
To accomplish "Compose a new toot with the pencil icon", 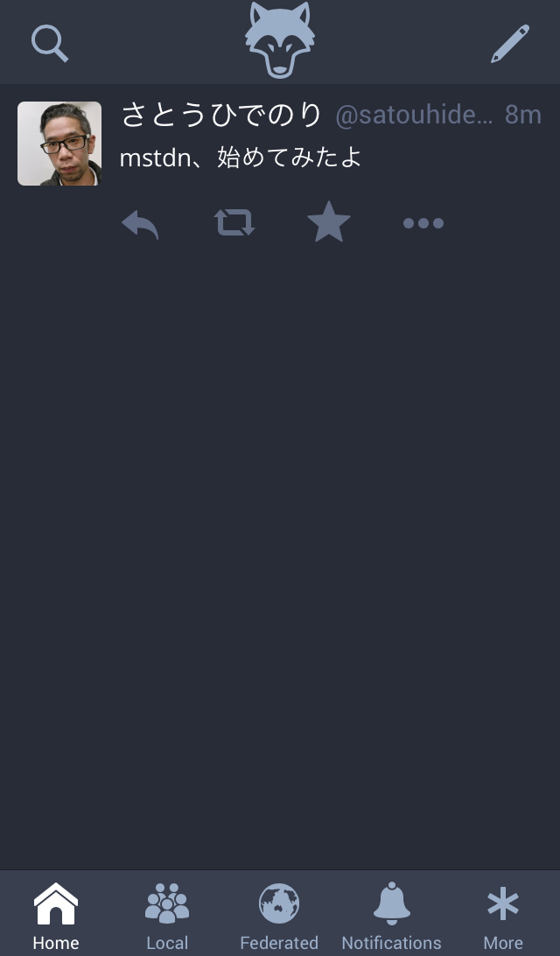I will click(x=510, y=43).
